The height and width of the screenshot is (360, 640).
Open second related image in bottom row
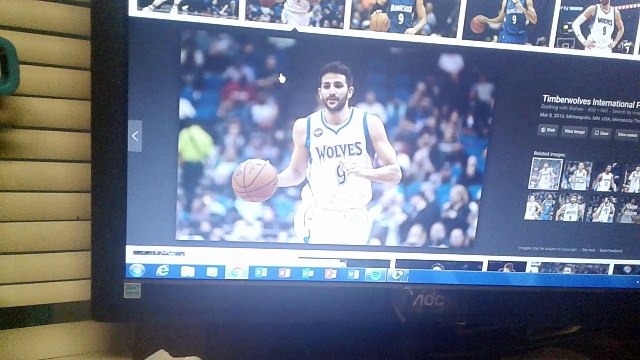click(571, 208)
